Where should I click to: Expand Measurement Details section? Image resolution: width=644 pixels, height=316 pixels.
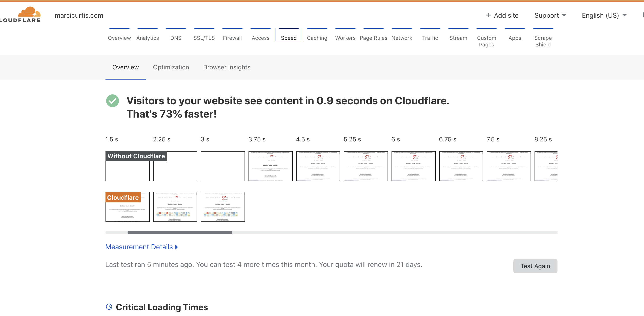141,247
